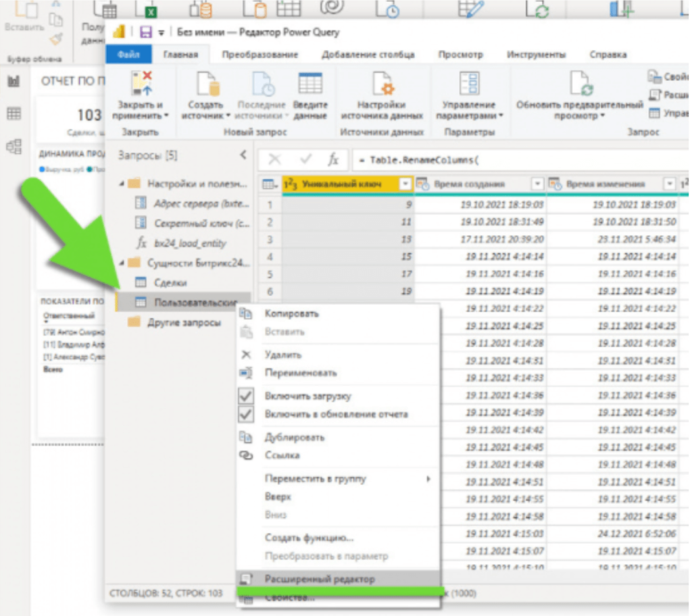Viewport: 692px width, 616px height.
Task: Click the Close and Apply icon
Action: pos(141,84)
